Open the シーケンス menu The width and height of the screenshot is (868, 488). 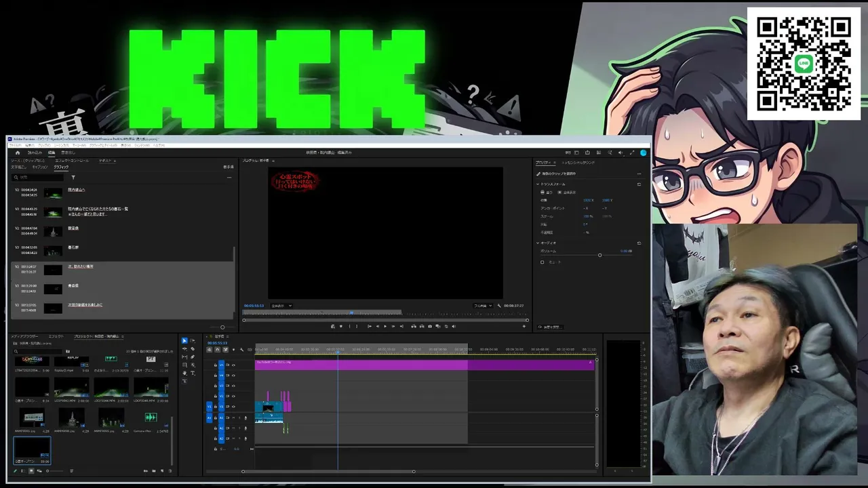pyautogui.click(x=62, y=145)
